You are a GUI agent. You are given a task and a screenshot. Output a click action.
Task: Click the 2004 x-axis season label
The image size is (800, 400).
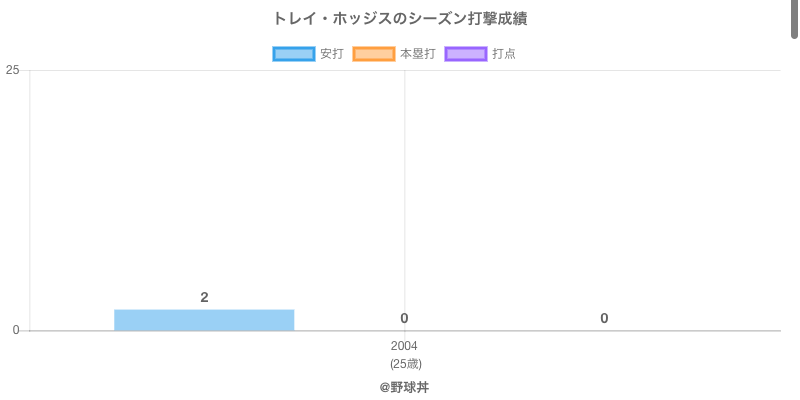(404, 346)
